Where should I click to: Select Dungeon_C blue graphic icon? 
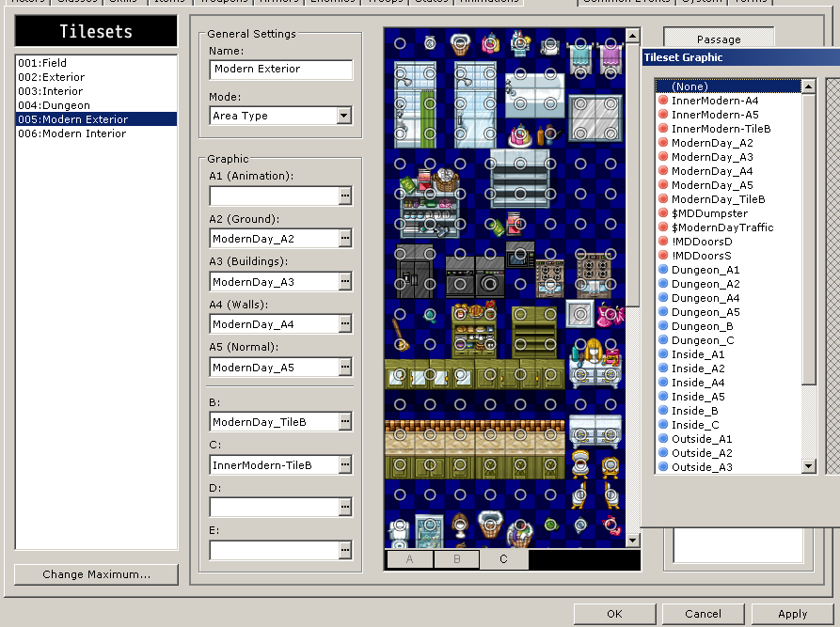(x=663, y=340)
